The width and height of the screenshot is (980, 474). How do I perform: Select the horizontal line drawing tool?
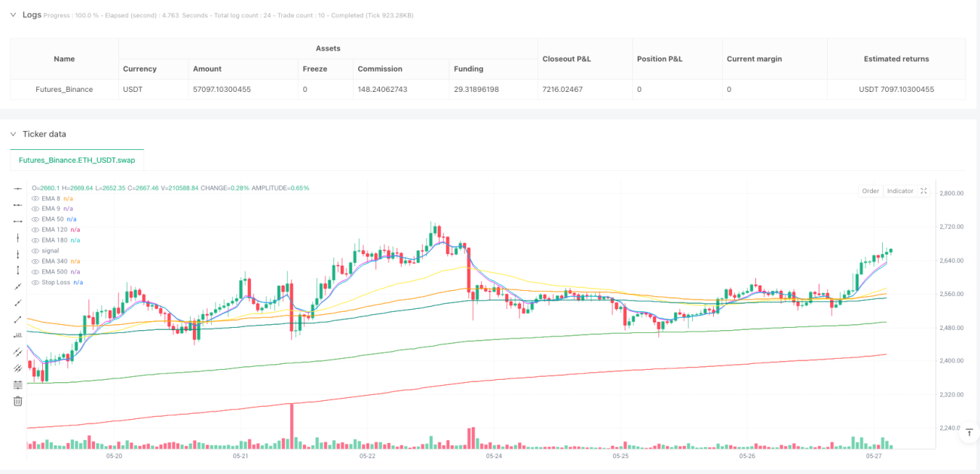click(x=18, y=188)
